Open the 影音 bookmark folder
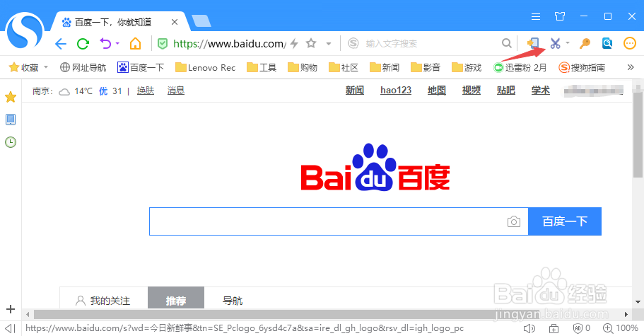The height and width of the screenshot is (336, 644). (x=426, y=67)
